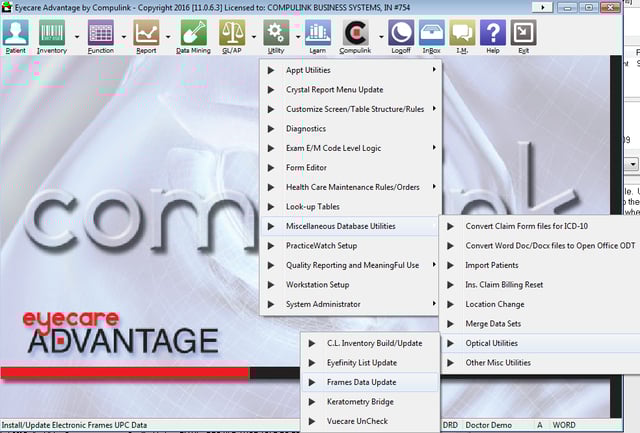Open Appt Utilities submenu

tap(351, 70)
